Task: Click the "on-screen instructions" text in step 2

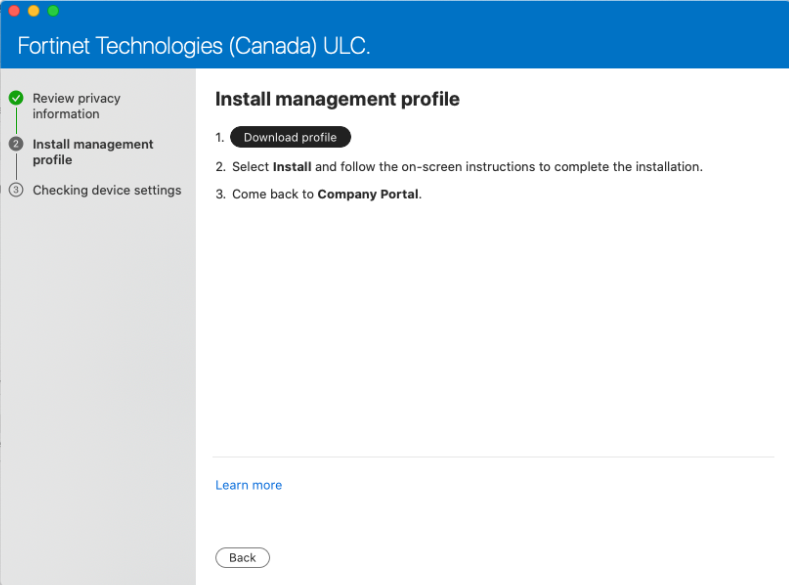Action: [478, 167]
